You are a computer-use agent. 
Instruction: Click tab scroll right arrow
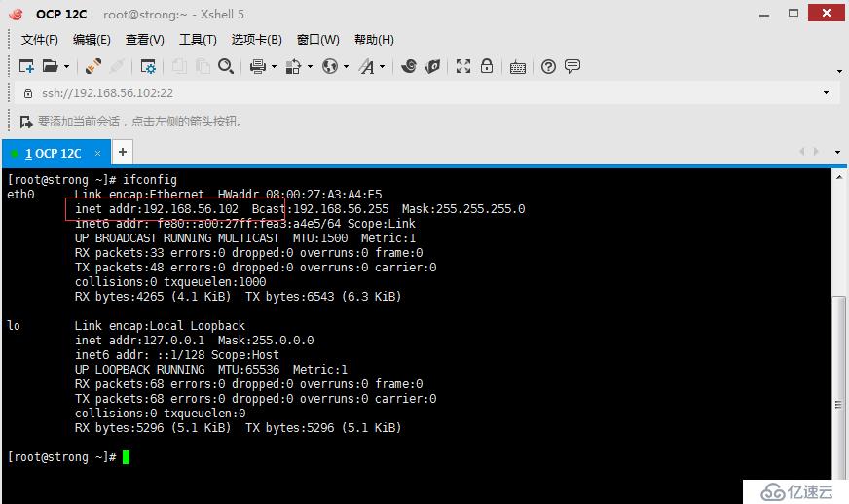[x=816, y=152]
